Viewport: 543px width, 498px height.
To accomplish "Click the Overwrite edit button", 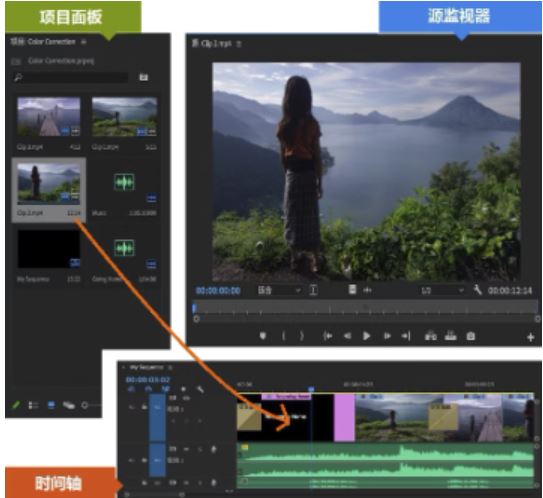I will tap(450, 336).
